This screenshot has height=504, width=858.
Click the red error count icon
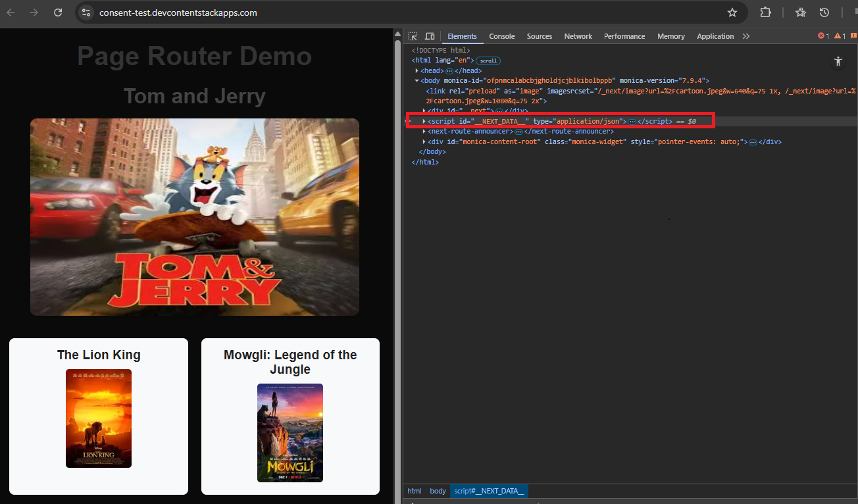(821, 36)
